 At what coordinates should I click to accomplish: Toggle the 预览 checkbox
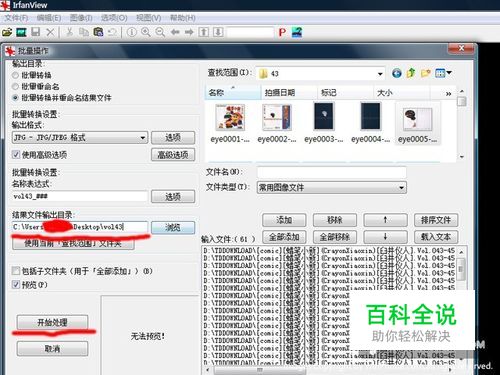(16, 284)
